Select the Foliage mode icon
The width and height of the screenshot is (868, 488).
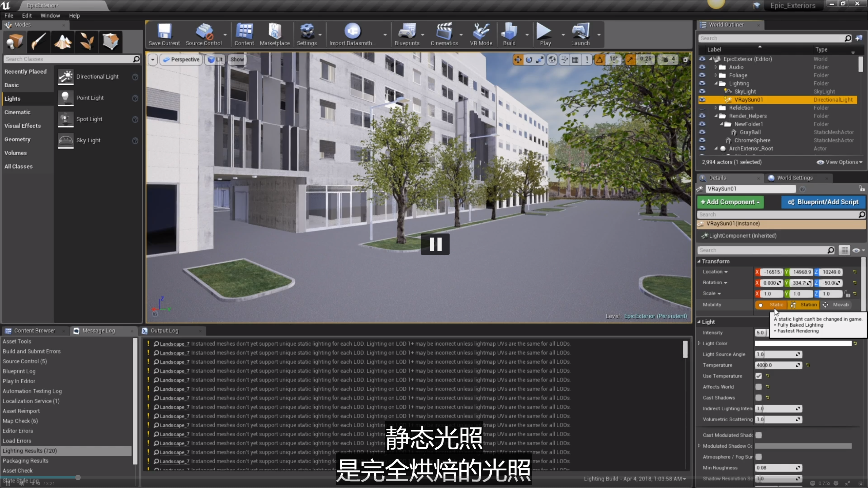(87, 42)
